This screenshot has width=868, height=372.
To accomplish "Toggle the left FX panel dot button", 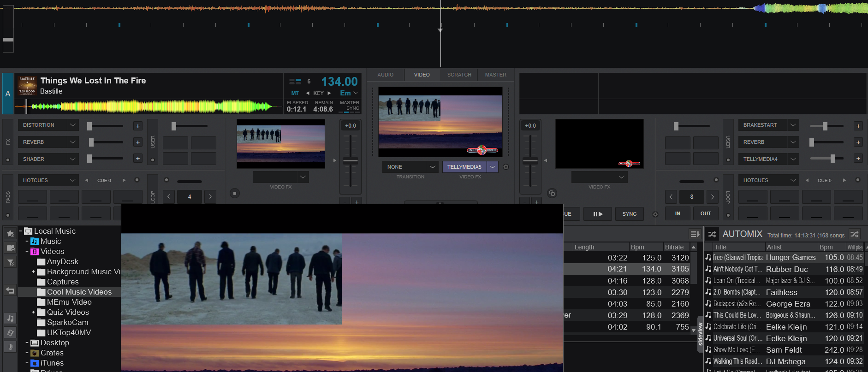I will (8, 160).
